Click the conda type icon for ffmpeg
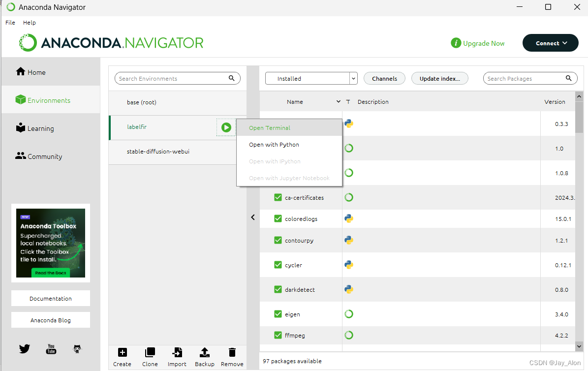 (349, 335)
